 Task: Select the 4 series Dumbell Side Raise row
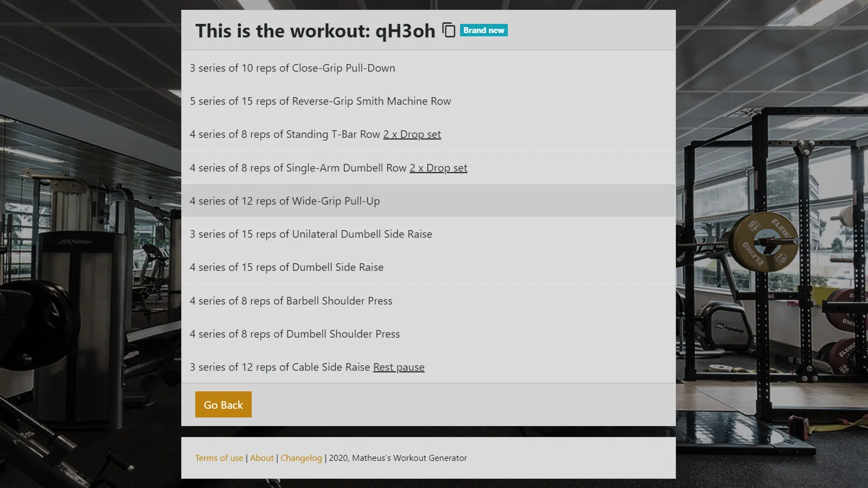429,267
